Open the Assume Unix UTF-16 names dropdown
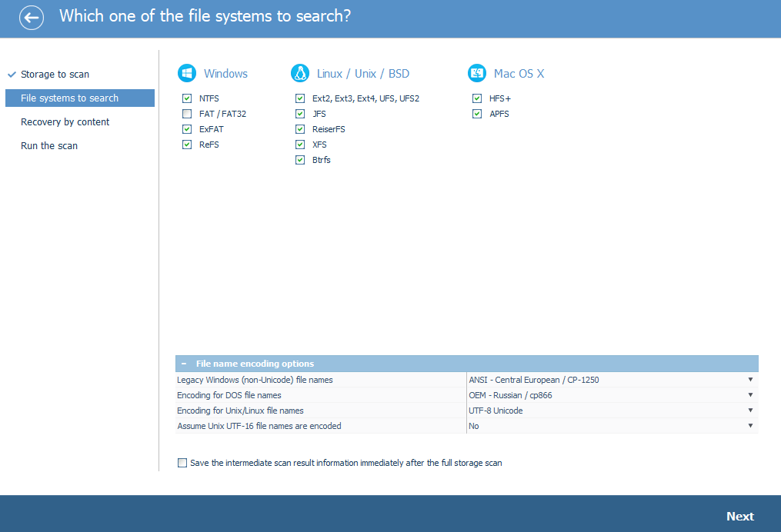This screenshot has width=781, height=532. tap(612, 426)
